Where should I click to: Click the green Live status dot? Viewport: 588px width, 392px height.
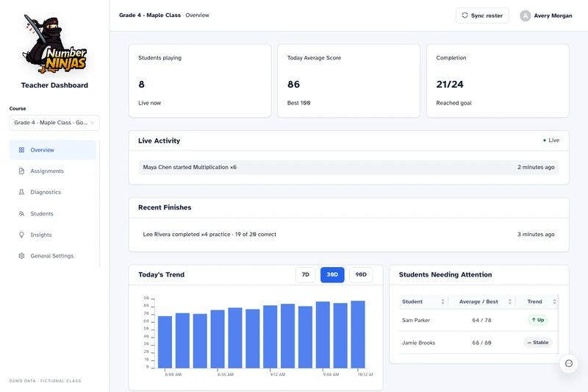pos(545,140)
